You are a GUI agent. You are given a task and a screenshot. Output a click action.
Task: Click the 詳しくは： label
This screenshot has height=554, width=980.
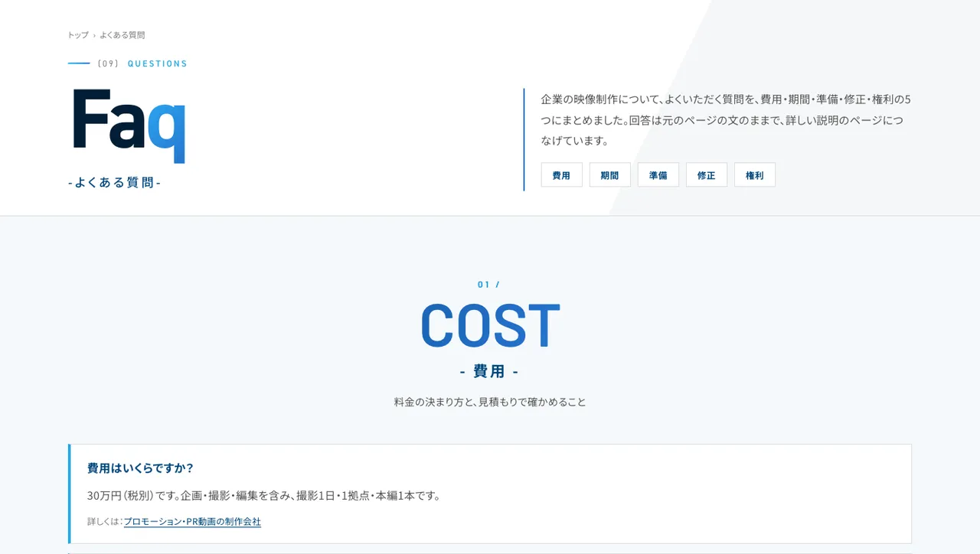pos(106,522)
